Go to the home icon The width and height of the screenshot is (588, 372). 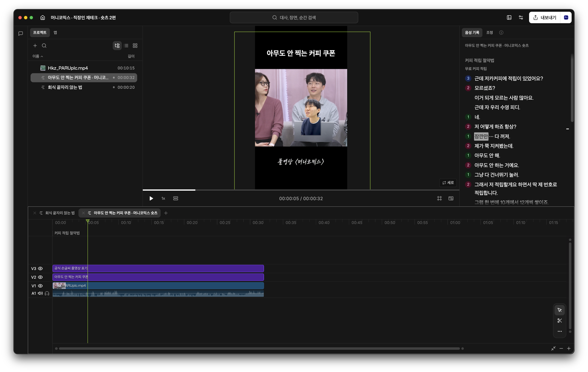click(43, 18)
